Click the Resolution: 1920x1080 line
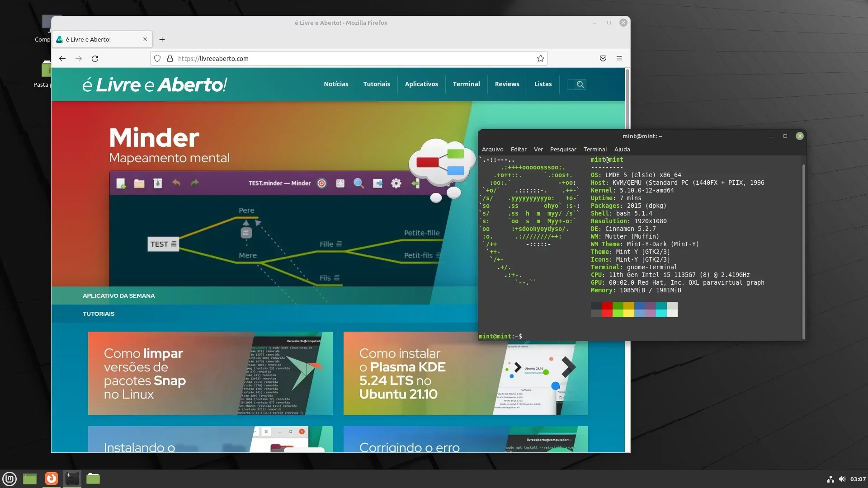The width and height of the screenshot is (868, 488). click(628, 221)
